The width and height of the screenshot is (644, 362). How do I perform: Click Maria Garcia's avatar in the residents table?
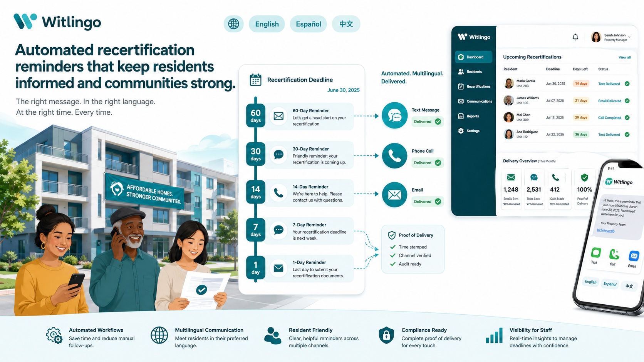pos(509,83)
